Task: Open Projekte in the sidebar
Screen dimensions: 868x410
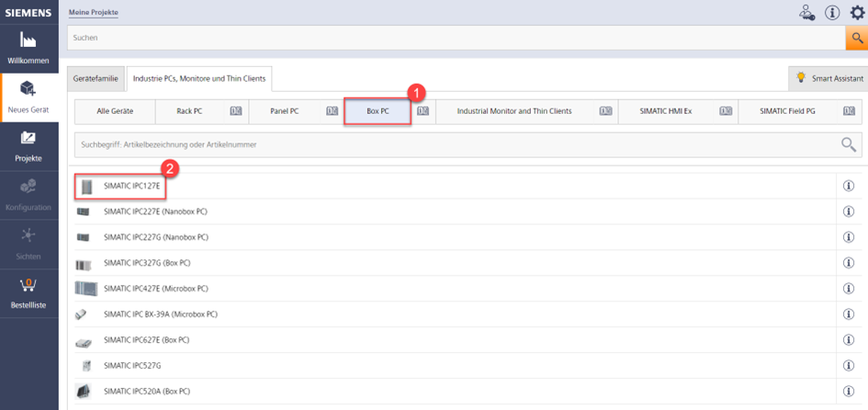Action: click(28, 147)
